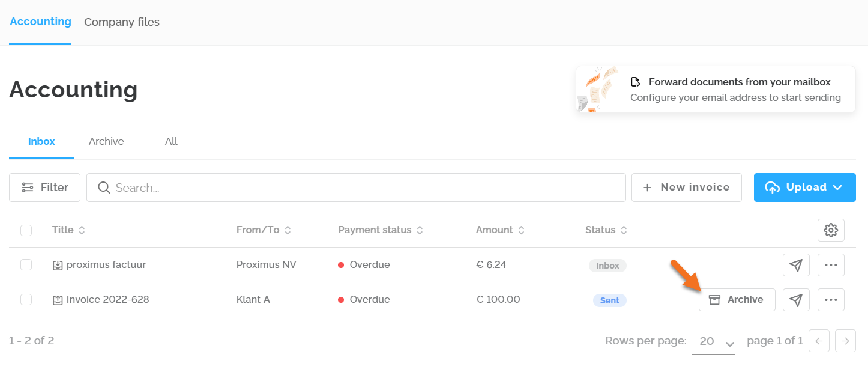Go to the next page arrow
This screenshot has height=375, width=868.
coord(845,341)
